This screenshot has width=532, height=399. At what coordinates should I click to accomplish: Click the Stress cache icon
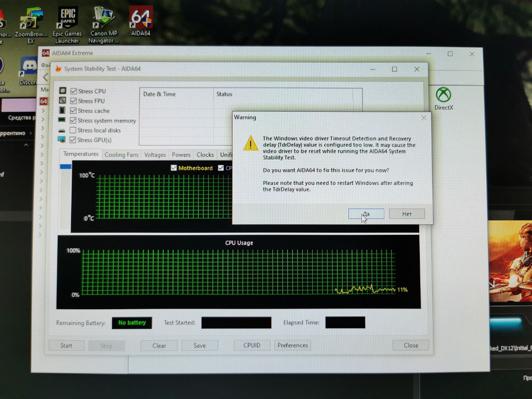(62, 110)
